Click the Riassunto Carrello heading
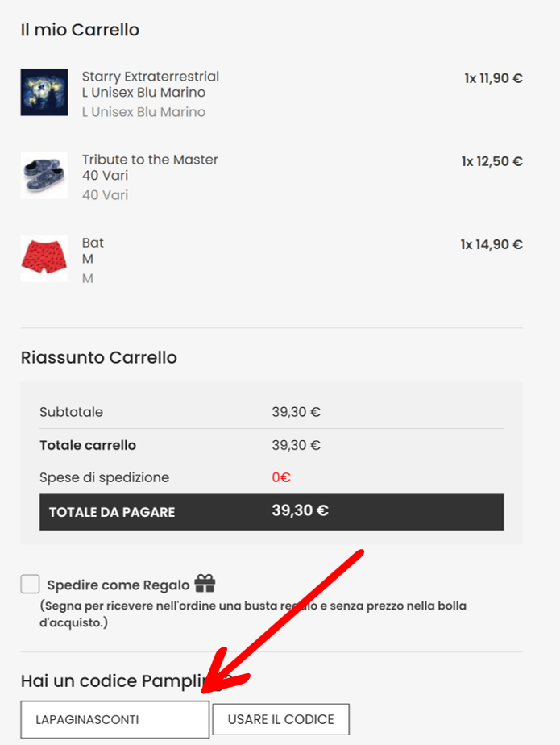Screen dimensions: 560x745 click(x=98, y=357)
